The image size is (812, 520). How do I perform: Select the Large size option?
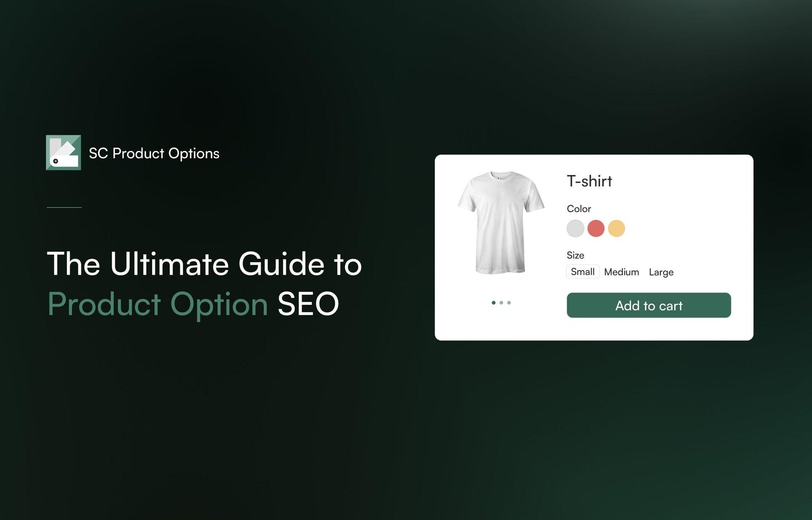point(661,272)
